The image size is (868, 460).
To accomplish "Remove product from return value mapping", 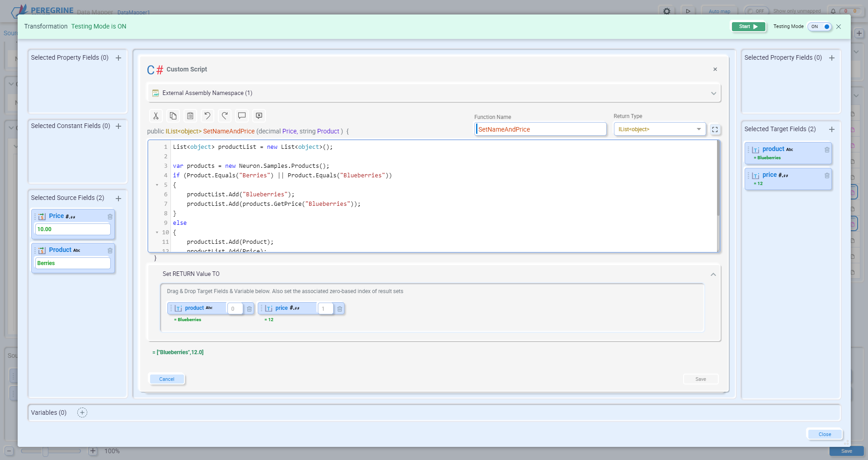I will coord(249,309).
